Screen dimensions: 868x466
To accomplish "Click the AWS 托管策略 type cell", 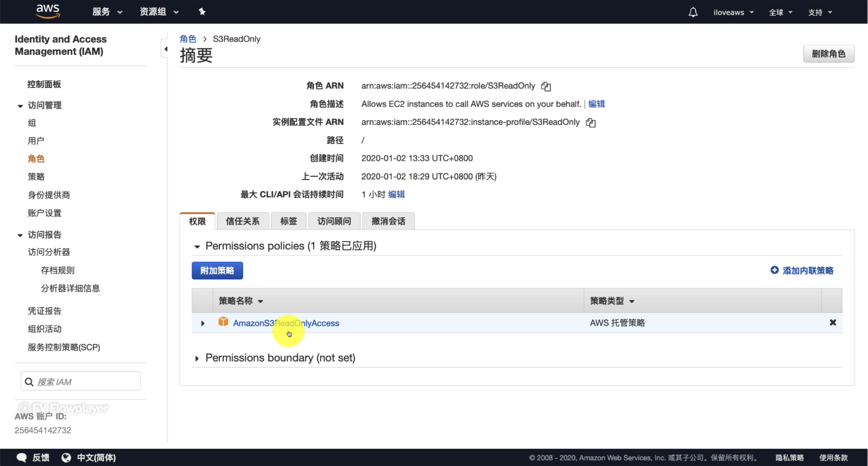I will click(x=617, y=323).
